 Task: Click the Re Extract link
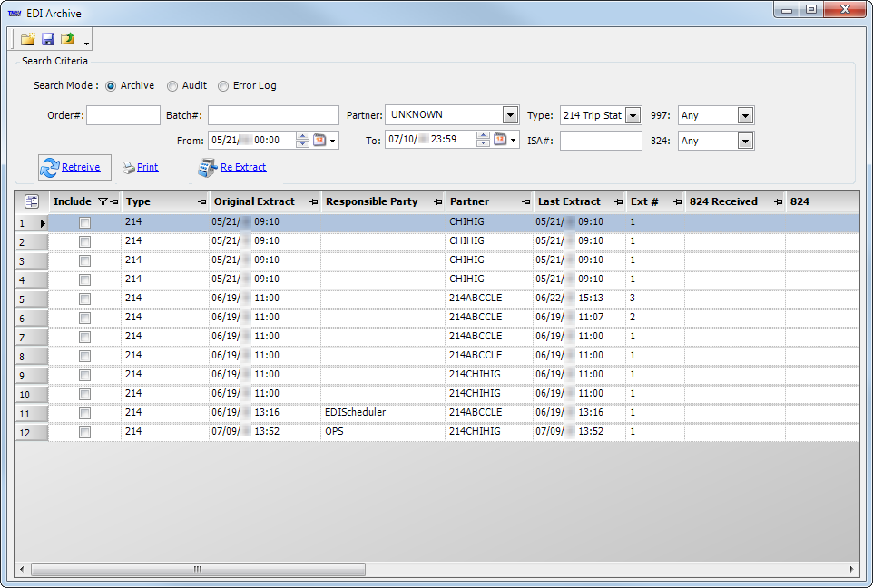pyautogui.click(x=242, y=167)
